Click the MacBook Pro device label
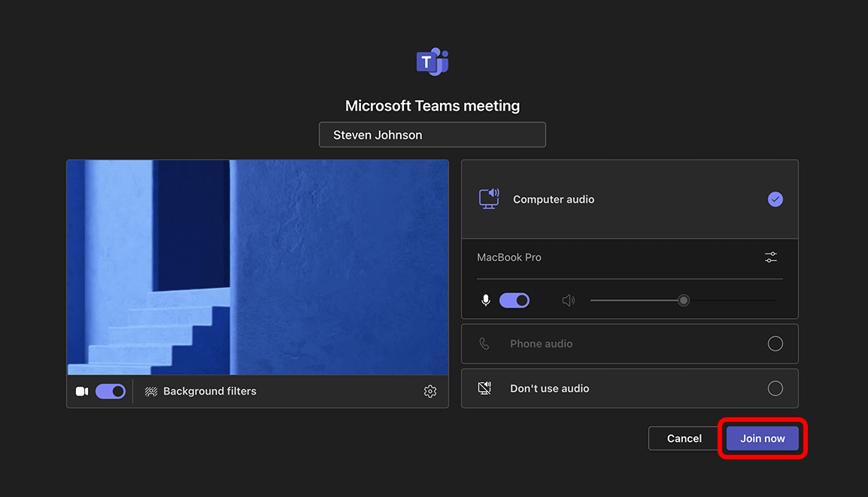This screenshot has width=868, height=497. 509,257
